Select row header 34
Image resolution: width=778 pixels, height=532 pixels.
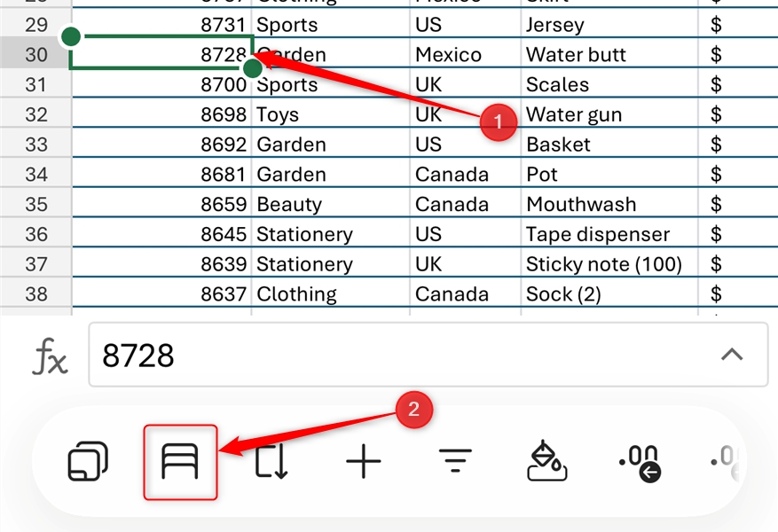tap(36, 174)
